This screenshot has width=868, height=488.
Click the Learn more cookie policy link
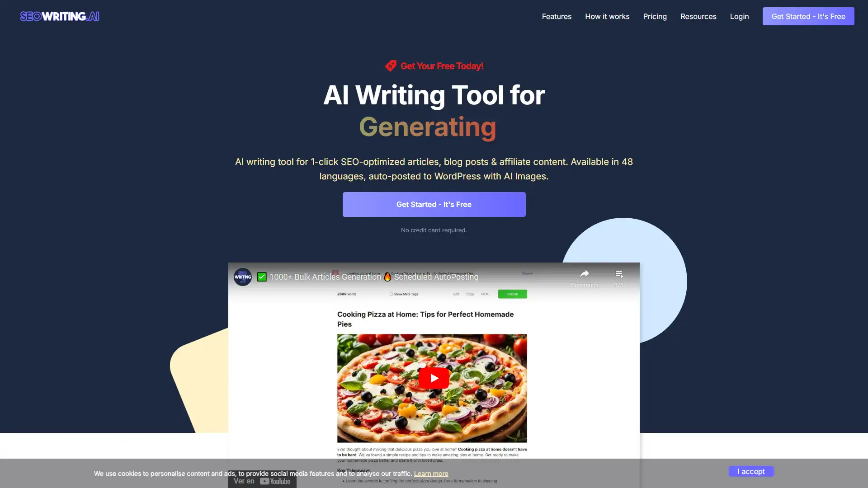(430, 473)
